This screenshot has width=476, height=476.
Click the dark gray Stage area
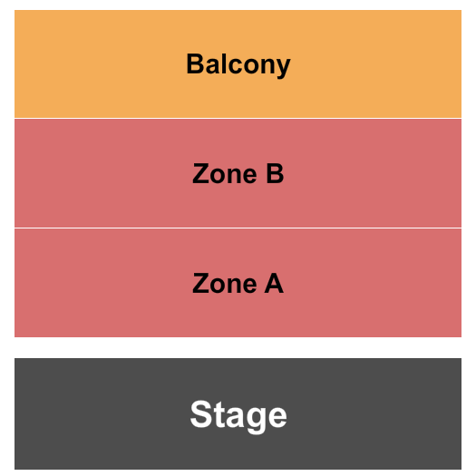click(238, 413)
